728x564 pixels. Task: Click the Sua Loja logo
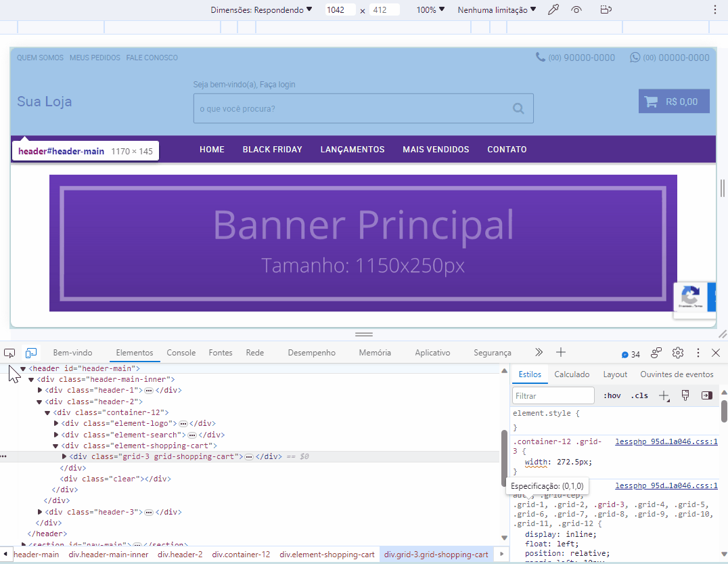45,102
